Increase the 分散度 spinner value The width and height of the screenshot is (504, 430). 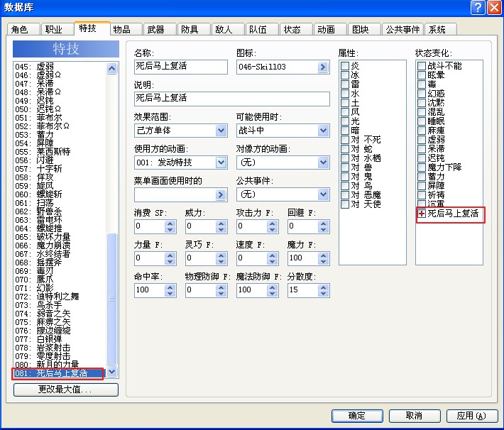click(324, 287)
